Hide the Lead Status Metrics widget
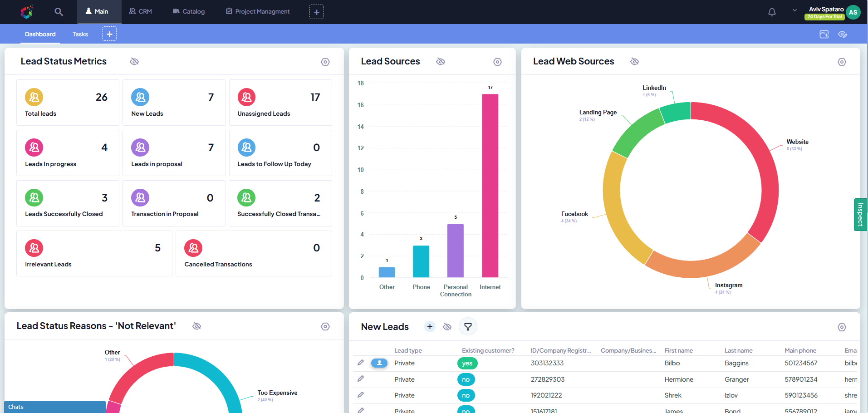Image resolution: width=868 pixels, height=413 pixels. 134,61
